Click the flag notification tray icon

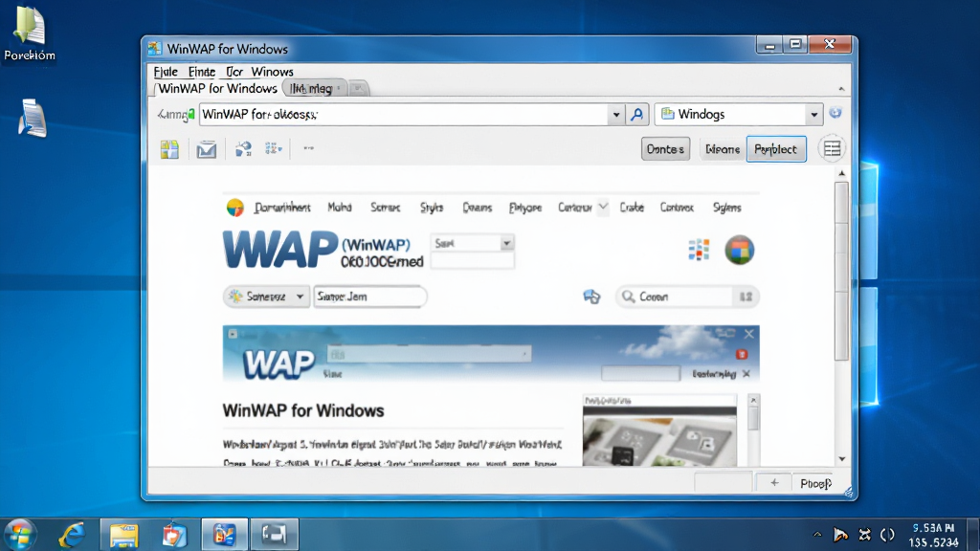pos(840,535)
